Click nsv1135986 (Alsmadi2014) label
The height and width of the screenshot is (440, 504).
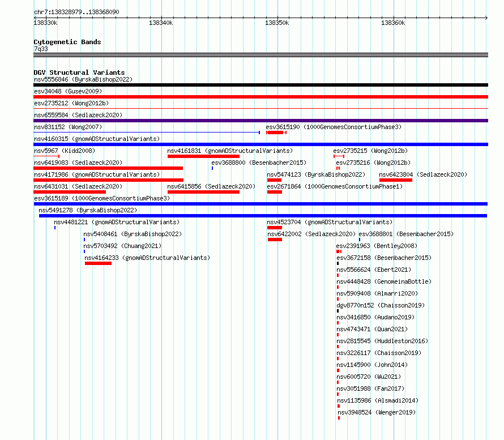tap(378, 400)
